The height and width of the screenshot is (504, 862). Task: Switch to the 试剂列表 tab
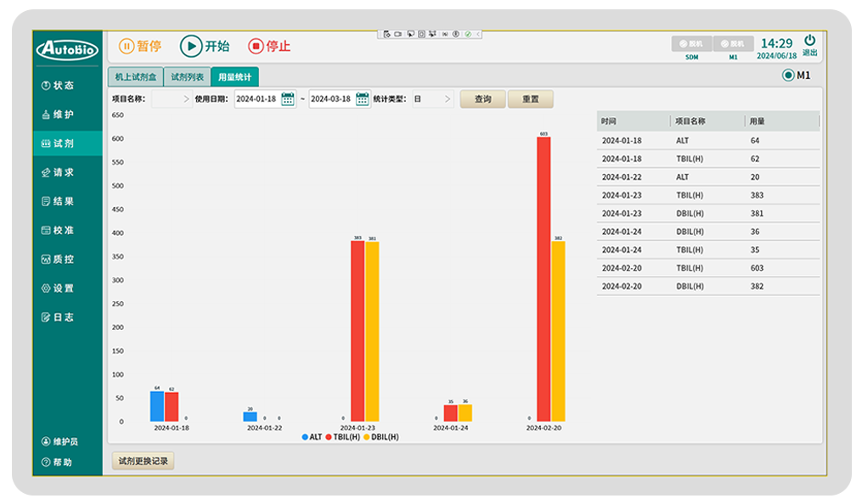[187, 76]
